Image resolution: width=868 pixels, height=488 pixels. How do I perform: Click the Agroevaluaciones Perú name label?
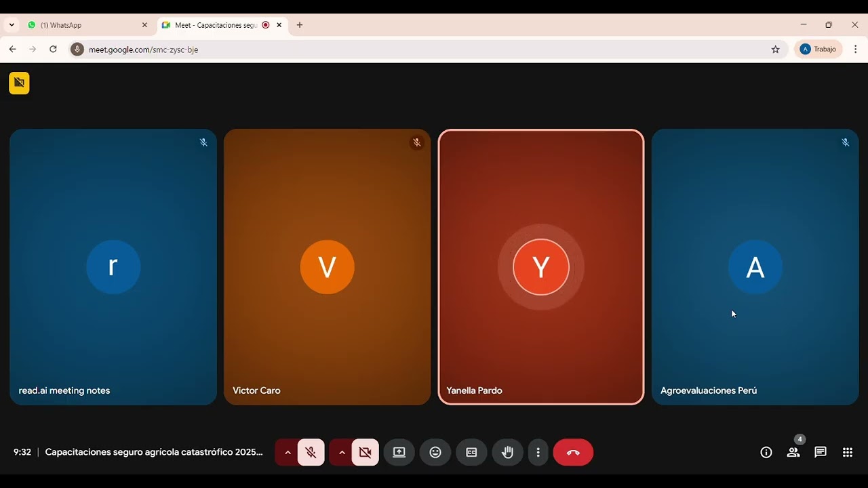click(x=709, y=390)
